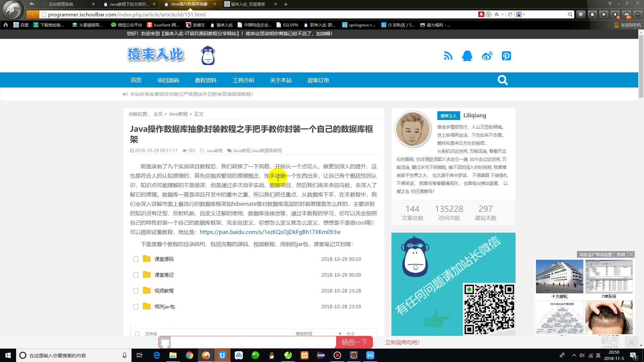
Task: Open Chrome from the Windows taskbar
Action: pyautogui.click(x=190, y=355)
